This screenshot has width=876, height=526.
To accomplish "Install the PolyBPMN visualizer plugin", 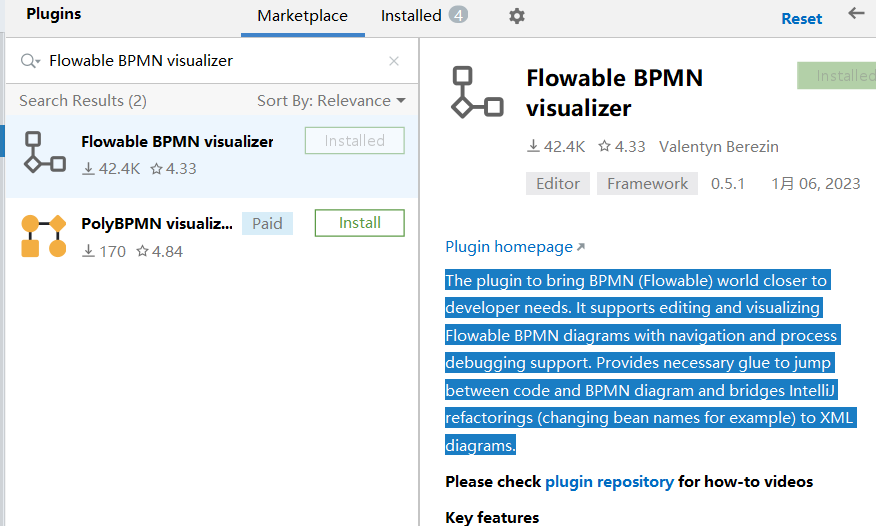I will tap(360, 223).
